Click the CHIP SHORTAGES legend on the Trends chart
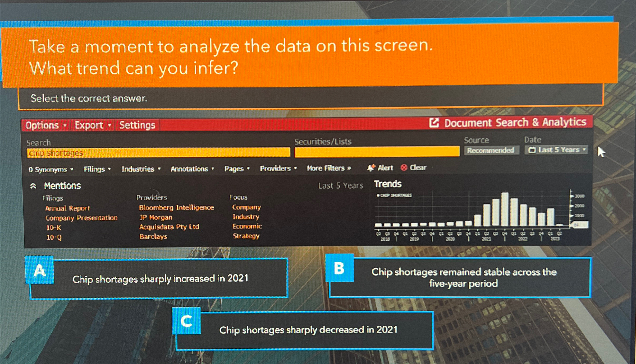636x364 pixels. pyautogui.click(x=395, y=195)
